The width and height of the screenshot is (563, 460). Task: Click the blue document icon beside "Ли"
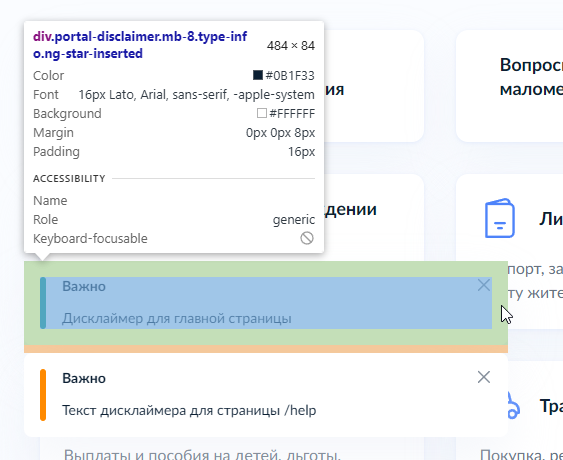point(499,218)
